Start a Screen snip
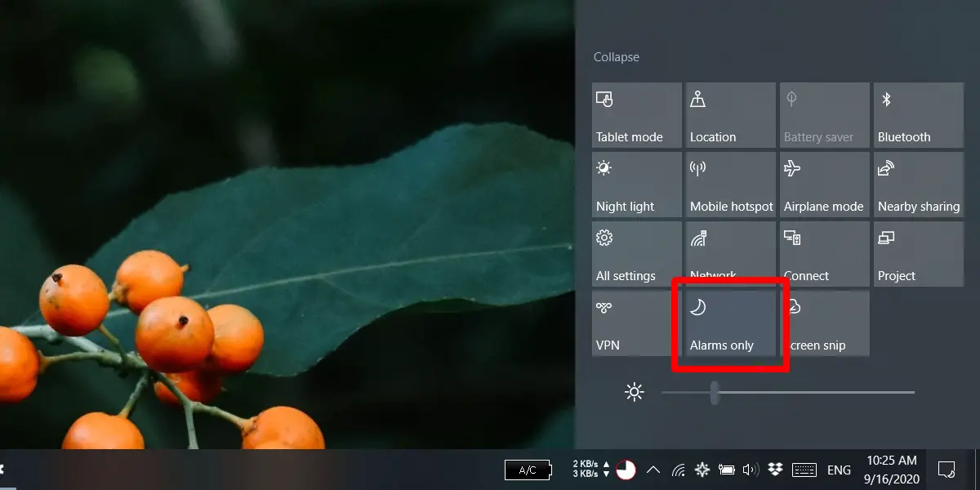 [824, 323]
